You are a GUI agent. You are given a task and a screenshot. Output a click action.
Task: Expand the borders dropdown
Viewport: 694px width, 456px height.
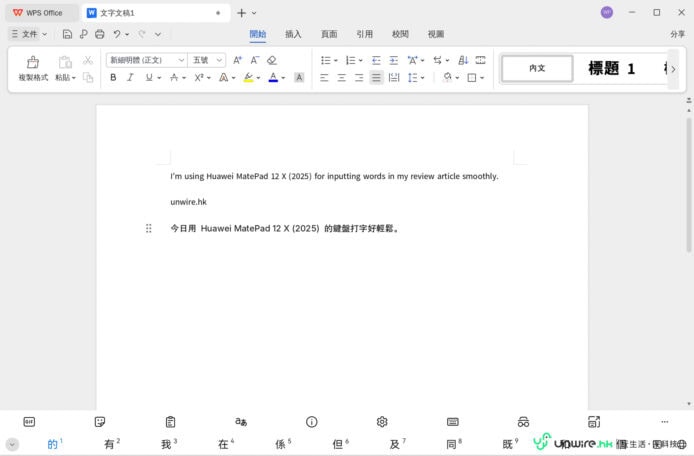coord(482,78)
